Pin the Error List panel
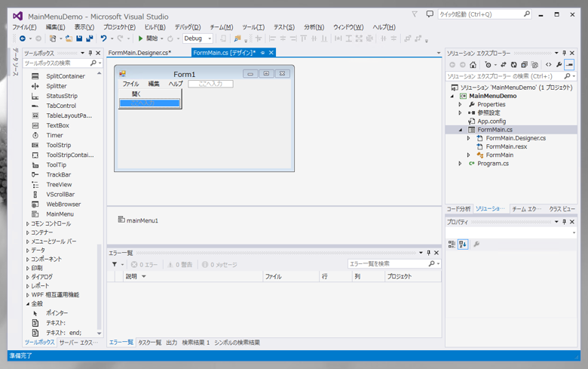Screen dimensions: 588x369 [x=429, y=253]
